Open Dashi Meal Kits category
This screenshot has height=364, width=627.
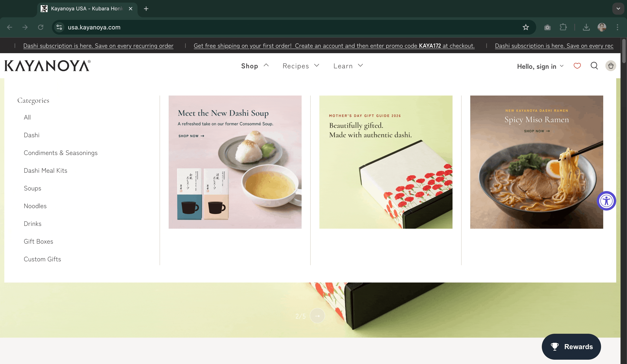pyautogui.click(x=46, y=170)
